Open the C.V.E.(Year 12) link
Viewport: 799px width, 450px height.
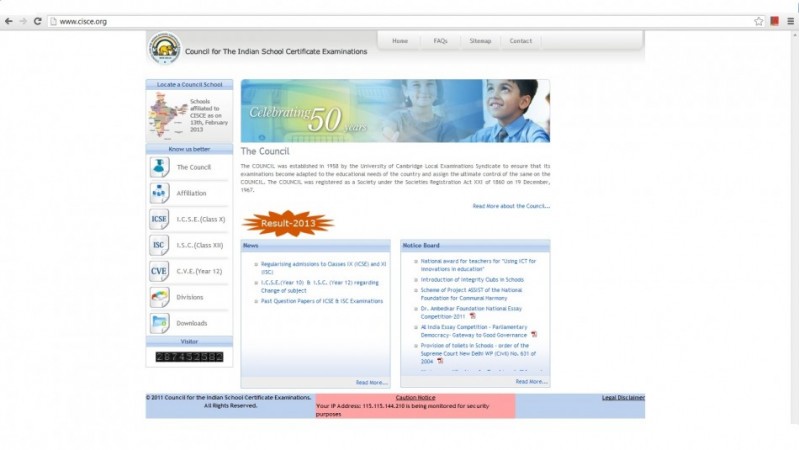[x=199, y=271]
